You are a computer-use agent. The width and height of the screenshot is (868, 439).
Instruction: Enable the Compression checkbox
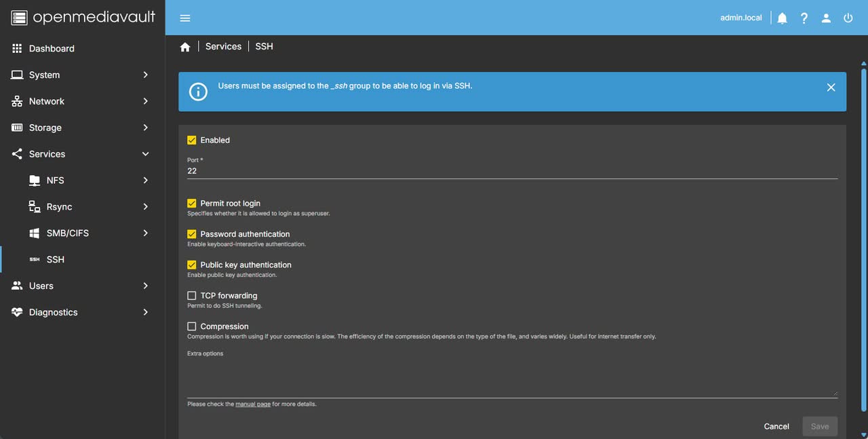point(192,326)
